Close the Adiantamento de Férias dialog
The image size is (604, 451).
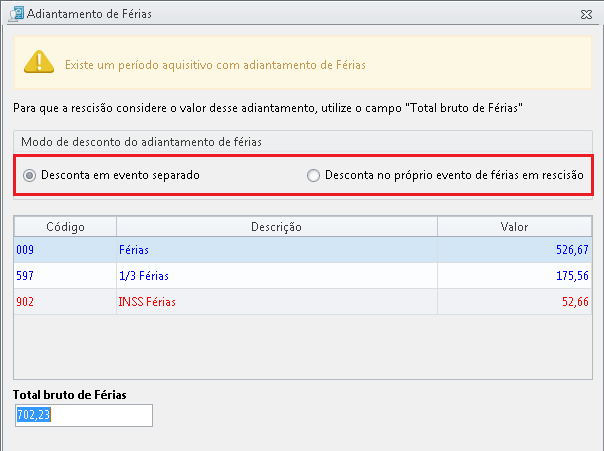pos(586,15)
